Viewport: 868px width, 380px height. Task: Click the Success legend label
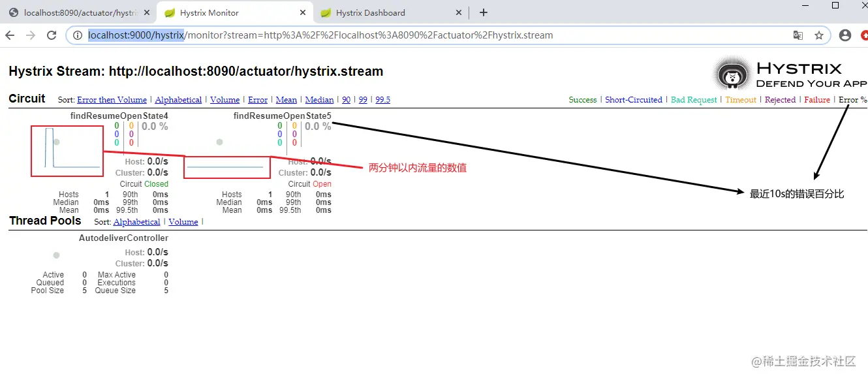[x=583, y=100]
